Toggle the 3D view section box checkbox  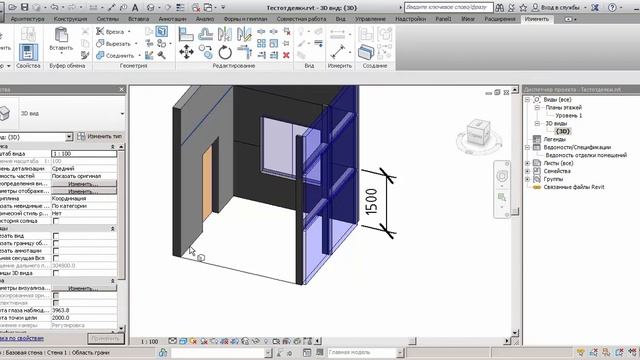point(56,273)
